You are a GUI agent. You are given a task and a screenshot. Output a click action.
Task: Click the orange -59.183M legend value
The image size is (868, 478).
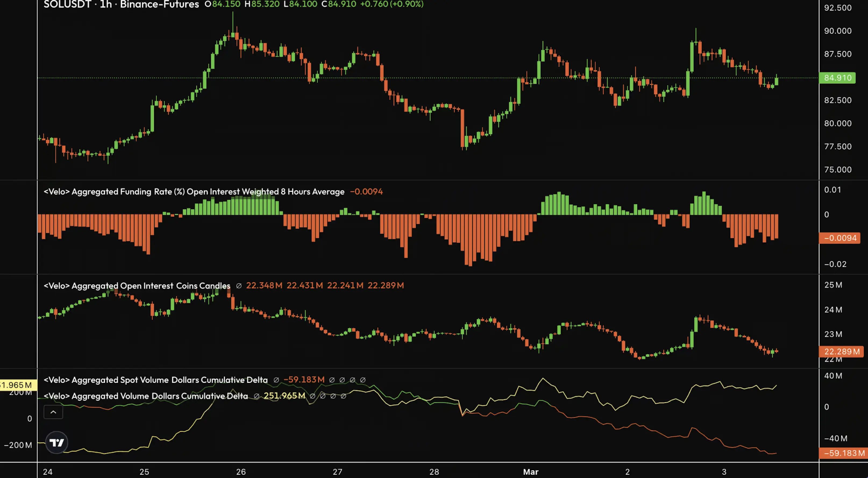(304, 379)
